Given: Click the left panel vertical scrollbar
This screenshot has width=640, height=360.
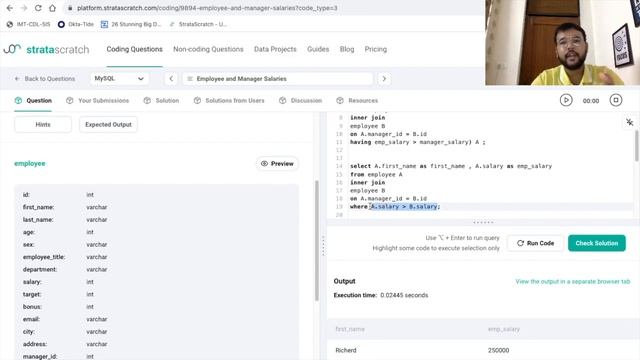Looking at the screenshot, I should (x=316, y=241).
